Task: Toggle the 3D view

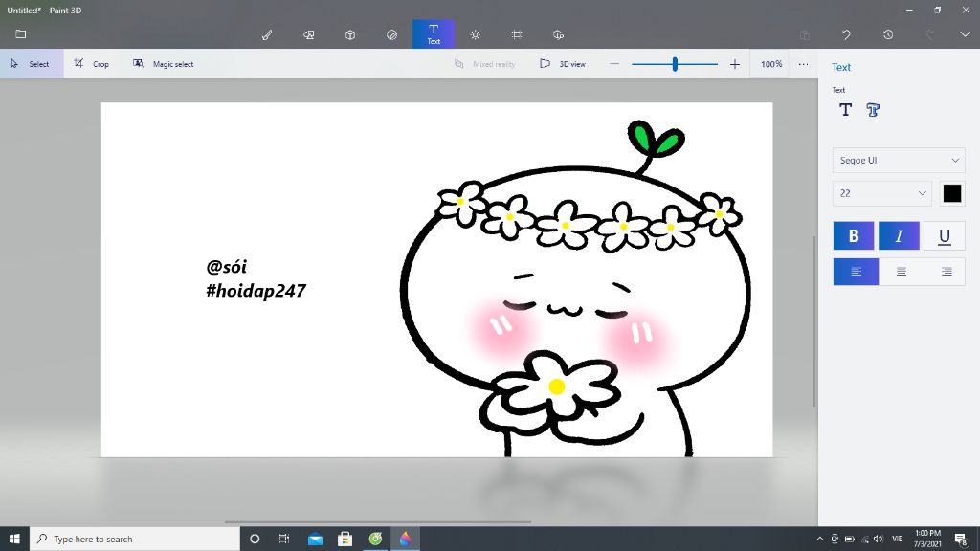Action: pyautogui.click(x=563, y=64)
